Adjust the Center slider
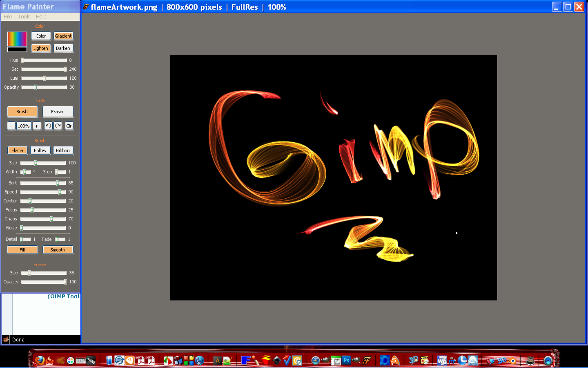 point(43,201)
